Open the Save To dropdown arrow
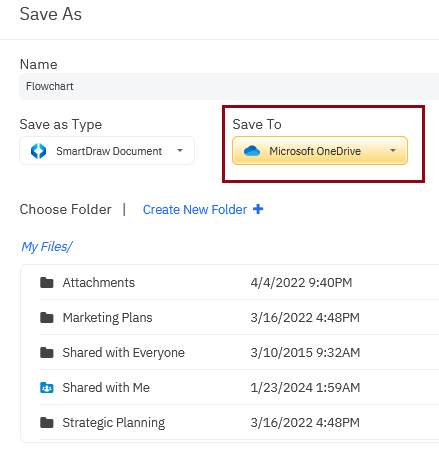 (393, 151)
